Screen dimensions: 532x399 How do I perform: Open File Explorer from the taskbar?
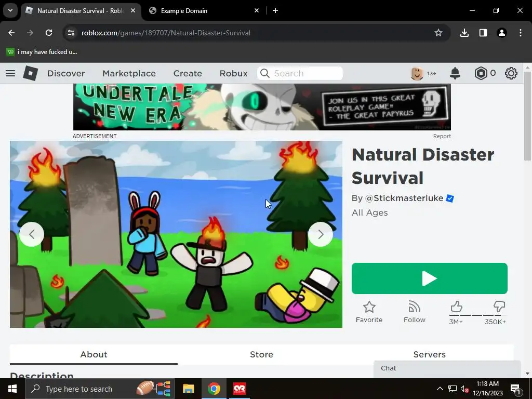tap(188, 389)
